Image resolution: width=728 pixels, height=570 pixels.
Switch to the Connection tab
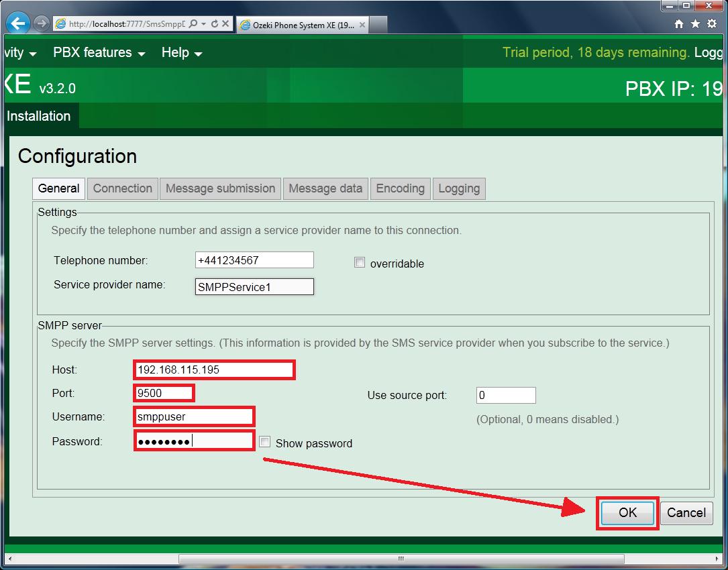123,188
